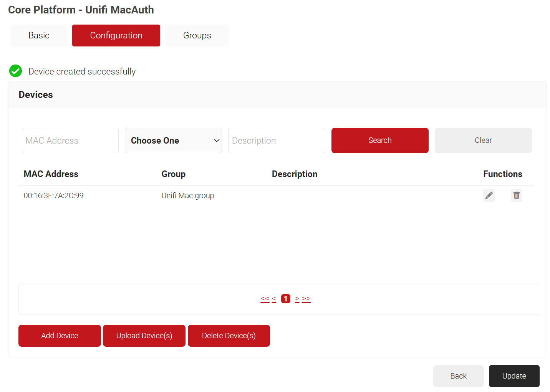Jump to last page with >> link
Viewport: 550px width, 392px height.
coord(306,299)
